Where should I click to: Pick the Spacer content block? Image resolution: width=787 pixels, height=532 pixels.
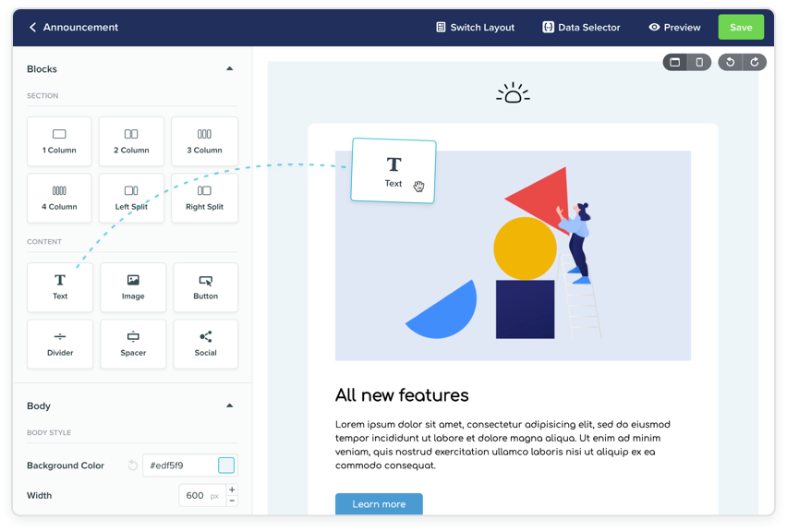(x=133, y=344)
